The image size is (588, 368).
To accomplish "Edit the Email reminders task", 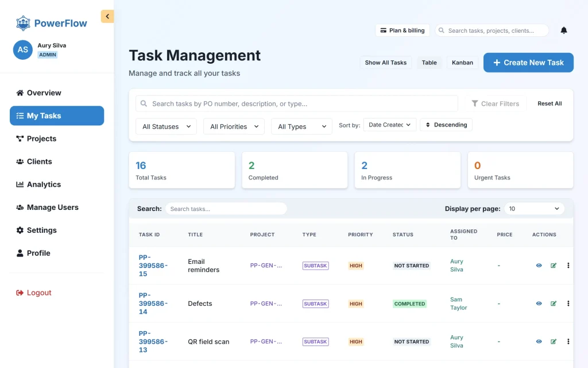I will click(554, 266).
